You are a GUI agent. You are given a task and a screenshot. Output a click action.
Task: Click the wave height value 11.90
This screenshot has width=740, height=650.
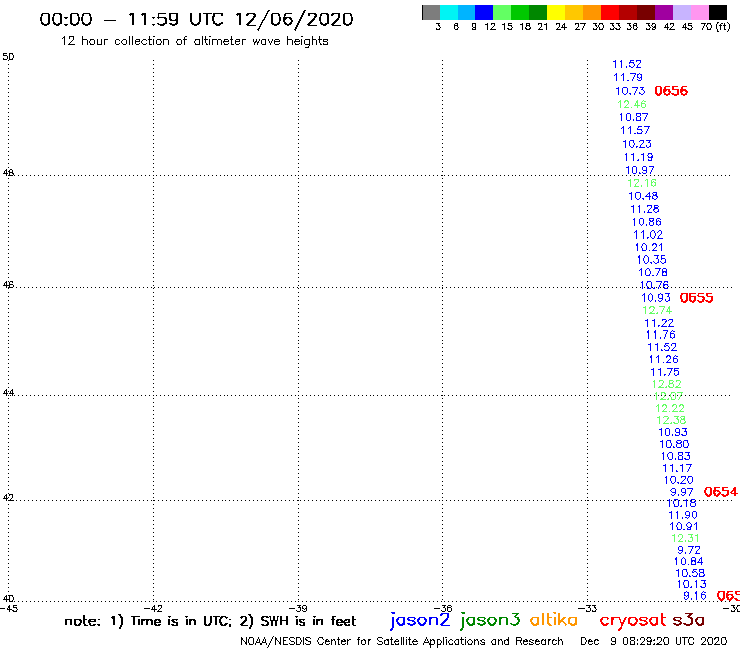point(682,515)
